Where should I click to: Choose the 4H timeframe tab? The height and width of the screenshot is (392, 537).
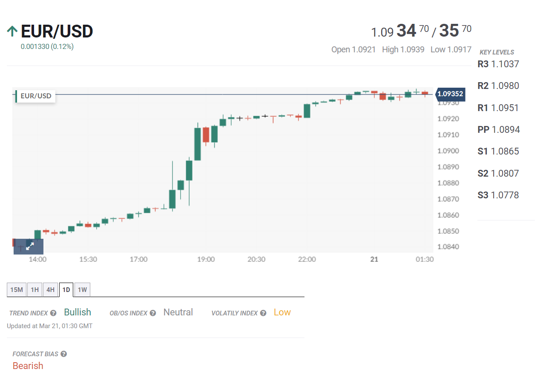(x=51, y=290)
